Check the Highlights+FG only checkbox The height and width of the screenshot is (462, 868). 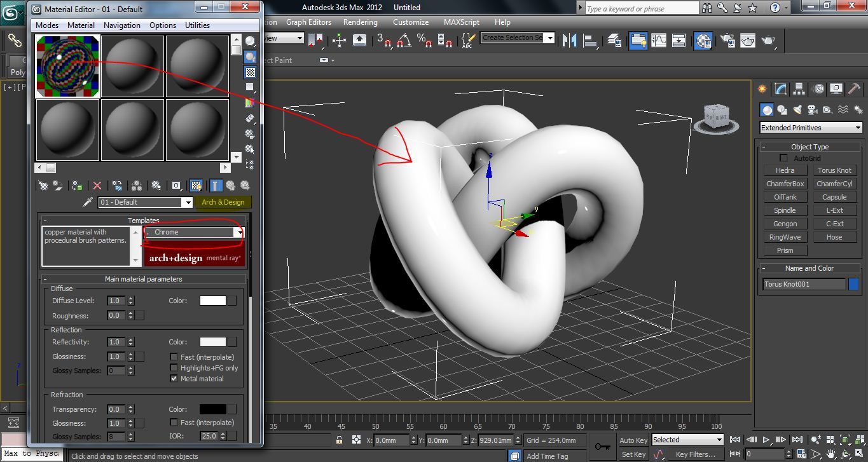click(x=174, y=367)
